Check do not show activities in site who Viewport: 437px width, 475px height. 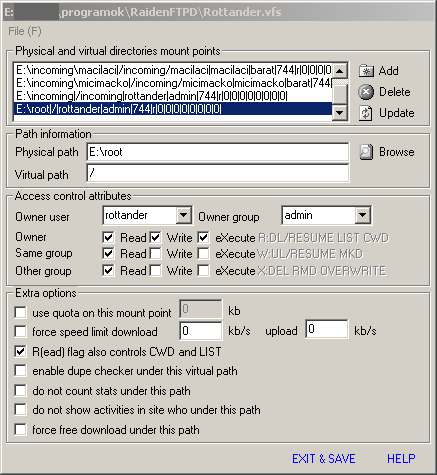pos(20,410)
